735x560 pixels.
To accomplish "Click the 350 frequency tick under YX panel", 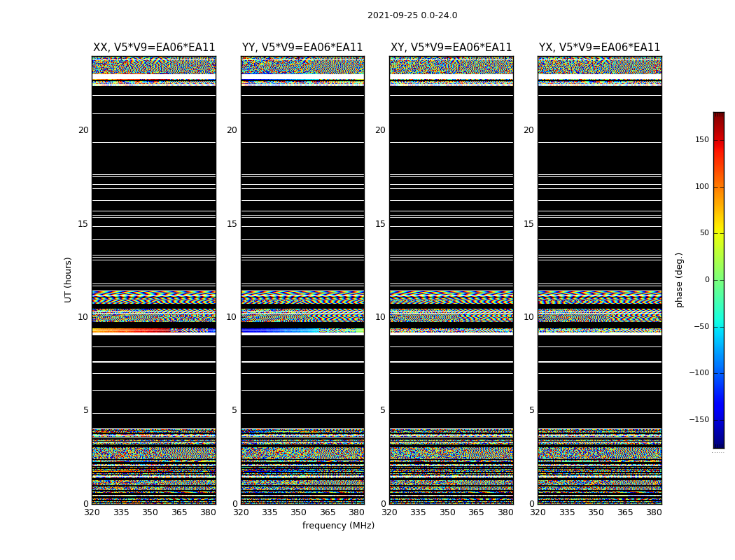I will click(596, 512).
